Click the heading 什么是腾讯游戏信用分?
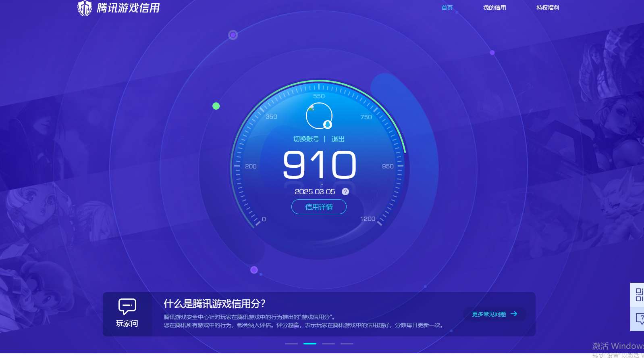Viewport: 644px width, 363px height. (214, 304)
